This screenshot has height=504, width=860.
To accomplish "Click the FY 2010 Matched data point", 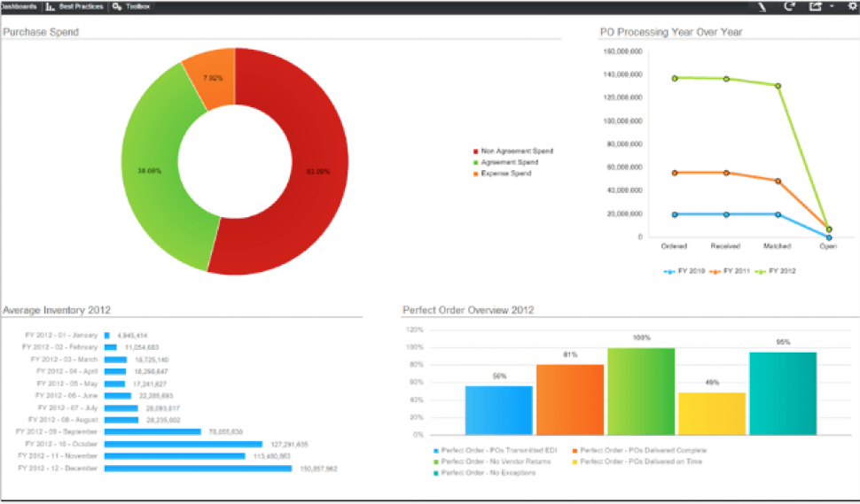I will point(778,214).
